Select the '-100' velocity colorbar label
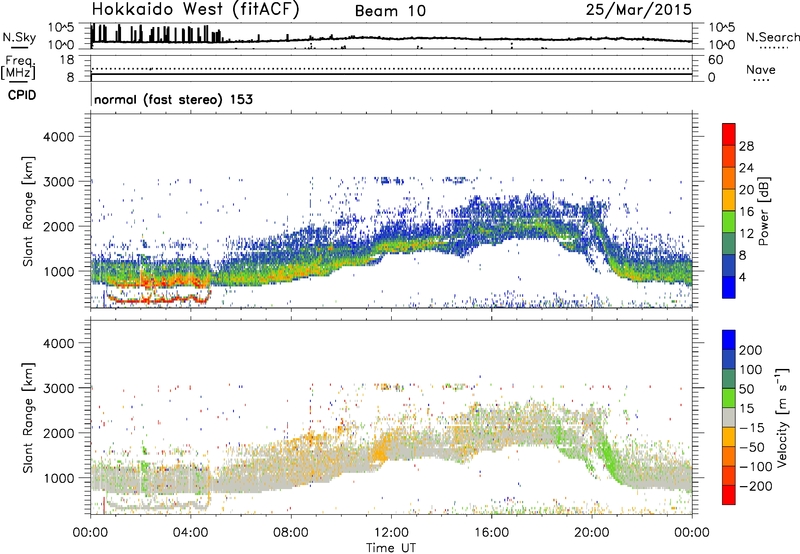 [x=755, y=467]
